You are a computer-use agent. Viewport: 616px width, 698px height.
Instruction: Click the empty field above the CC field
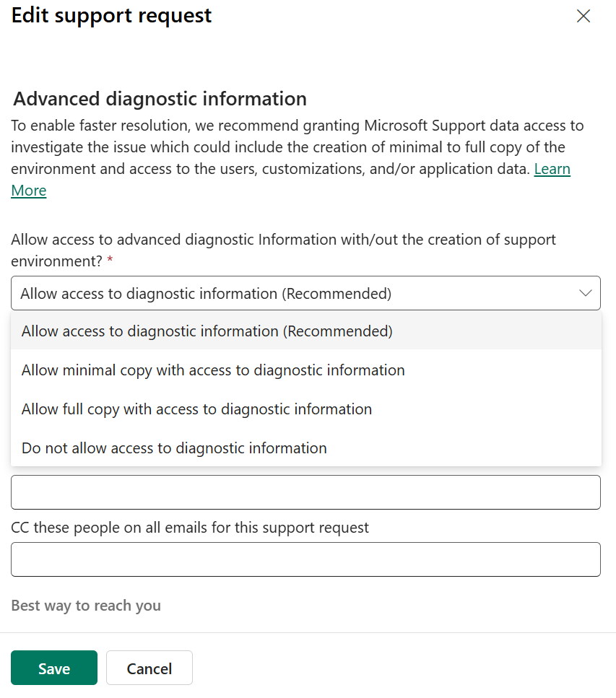305,492
